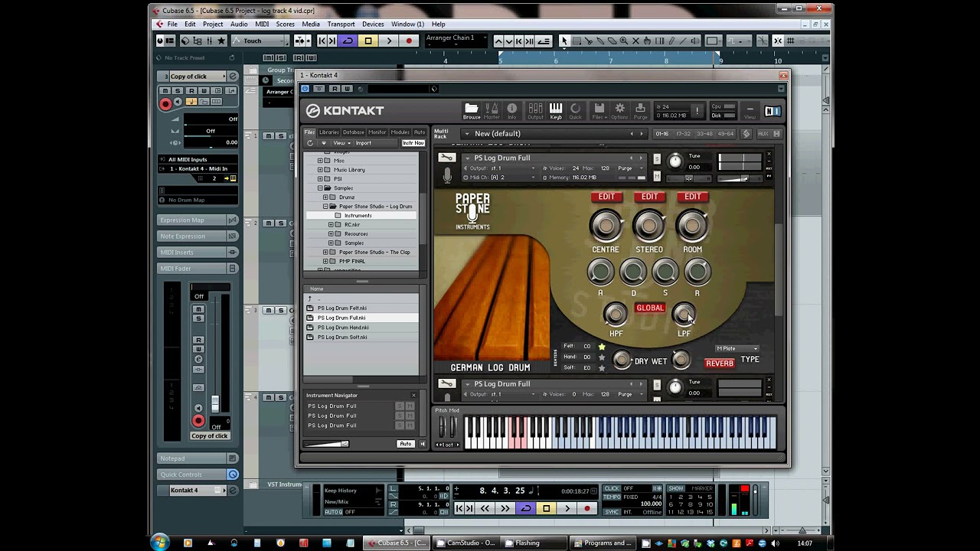Click the transport panel Play button
This screenshot has height=551, width=980.
[x=567, y=508]
